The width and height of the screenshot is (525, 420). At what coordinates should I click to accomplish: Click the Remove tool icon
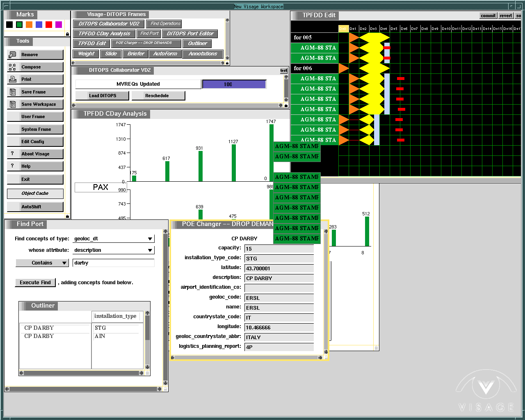(x=12, y=55)
